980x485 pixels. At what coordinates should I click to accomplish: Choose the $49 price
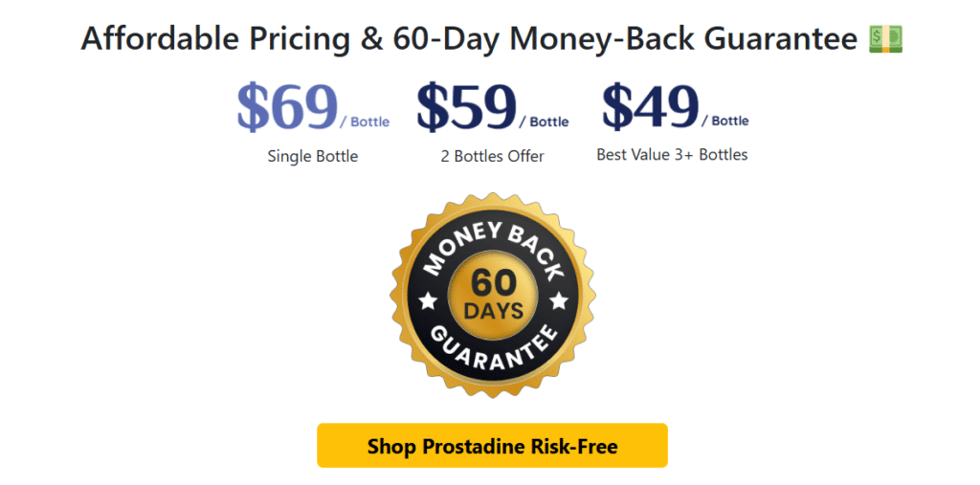coord(650,107)
